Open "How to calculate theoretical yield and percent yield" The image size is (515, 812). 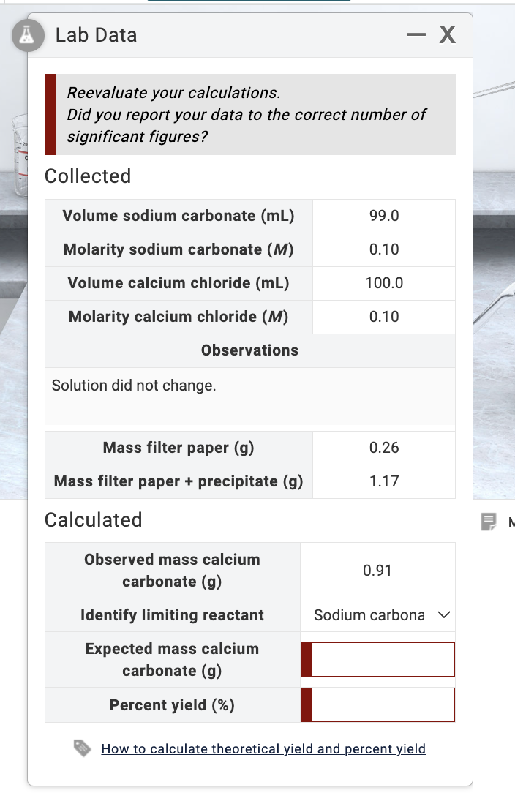coord(263,748)
